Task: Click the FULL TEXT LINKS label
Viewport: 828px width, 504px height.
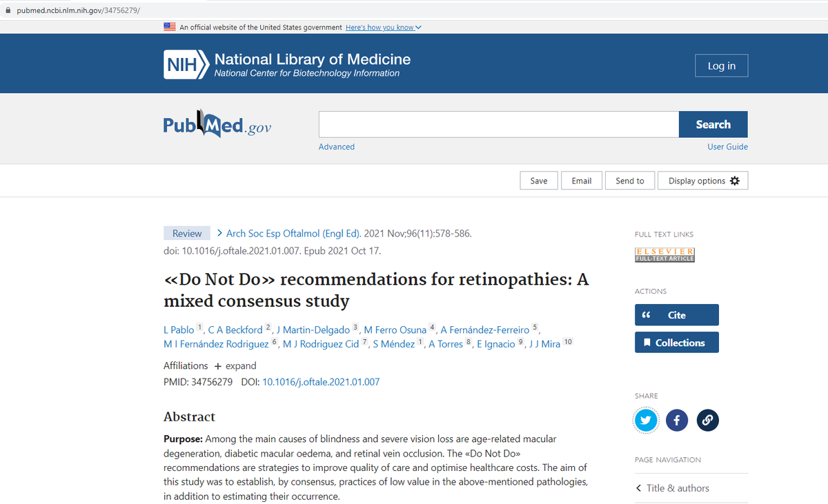Action: tap(664, 234)
